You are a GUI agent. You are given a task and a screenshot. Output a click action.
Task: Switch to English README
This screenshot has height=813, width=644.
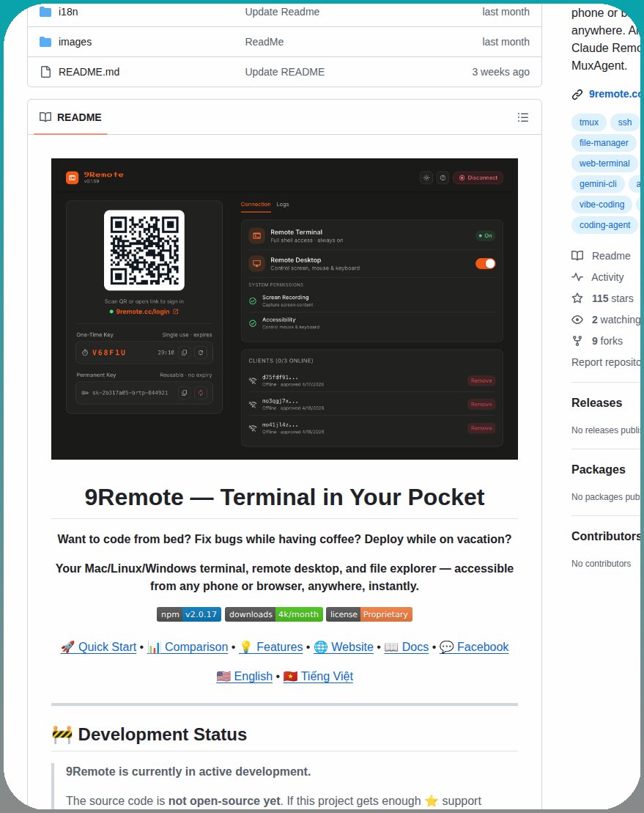(x=244, y=677)
